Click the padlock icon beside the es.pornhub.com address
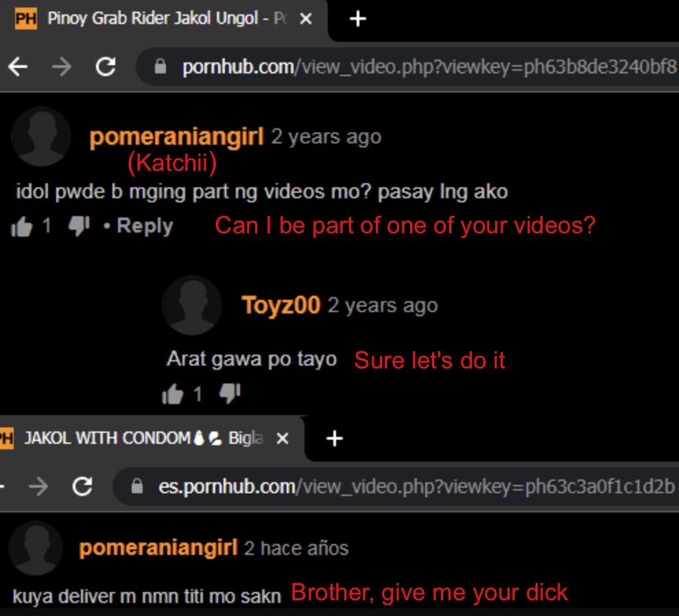The width and height of the screenshot is (679, 616). point(137,486)
